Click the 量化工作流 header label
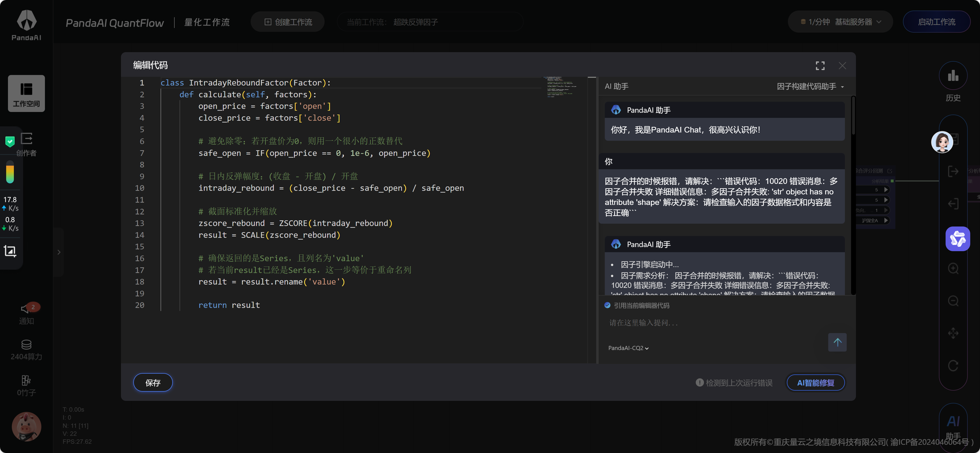The height and width of the screenshot is (453, 980). click(x=207, y=22)
